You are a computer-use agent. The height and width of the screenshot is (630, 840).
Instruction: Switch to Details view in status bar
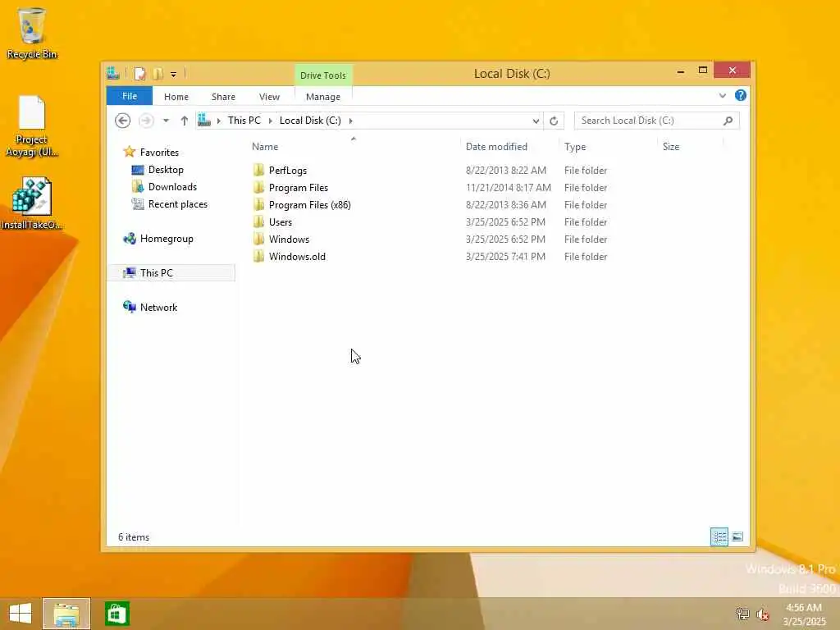tap(719, 536)
